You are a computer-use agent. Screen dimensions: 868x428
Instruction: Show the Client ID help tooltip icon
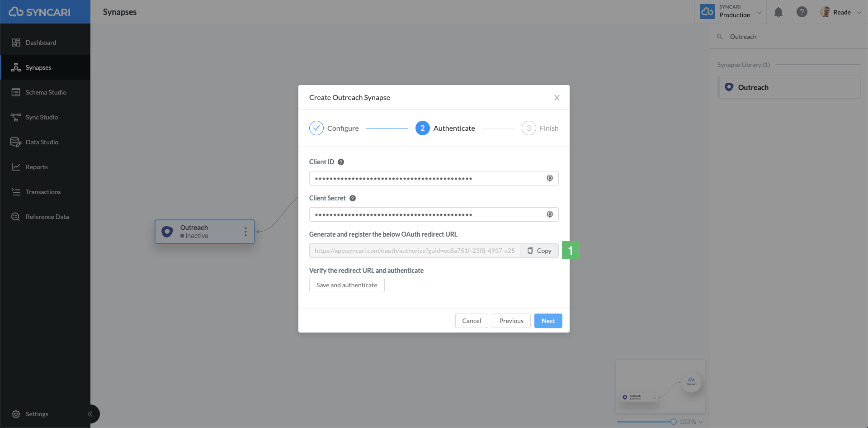point(341,162)
